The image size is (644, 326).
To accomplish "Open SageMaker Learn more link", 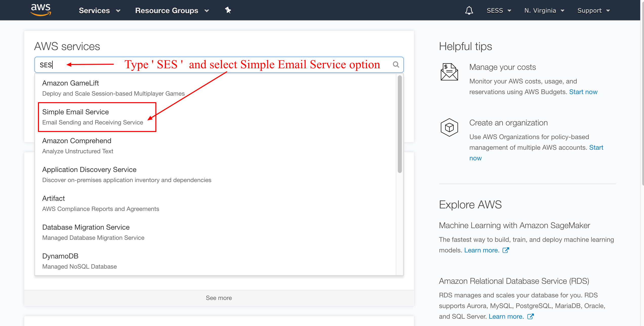I will click(x=482, y=250).
